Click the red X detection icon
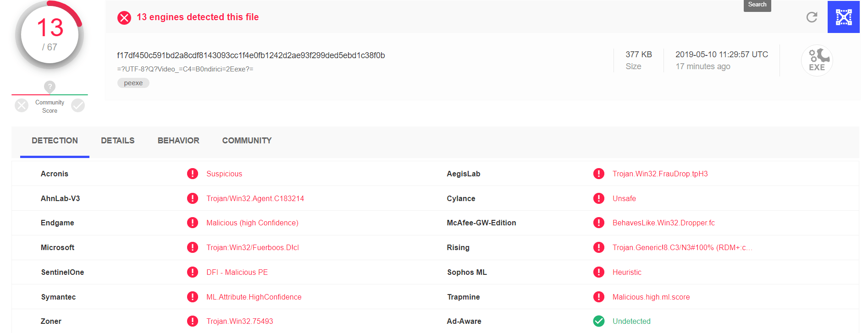This screenshot has width=868, height=333. tap(124, 17)
